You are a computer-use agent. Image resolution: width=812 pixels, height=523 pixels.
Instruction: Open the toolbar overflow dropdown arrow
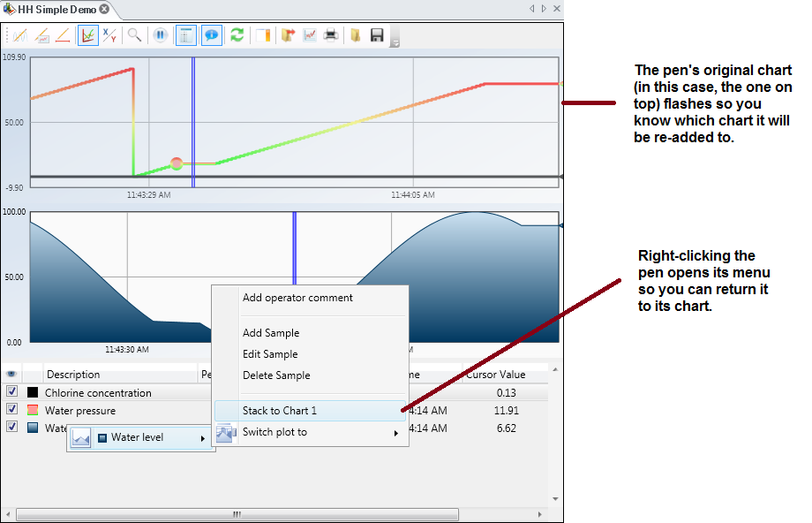click(395, 41)
